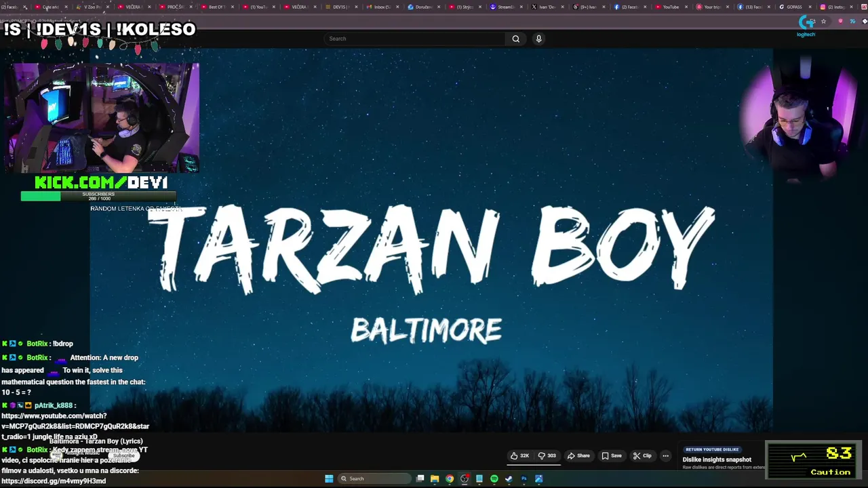Open the three-dot more actions menu

pyautogui.click(x=665, y=455)
